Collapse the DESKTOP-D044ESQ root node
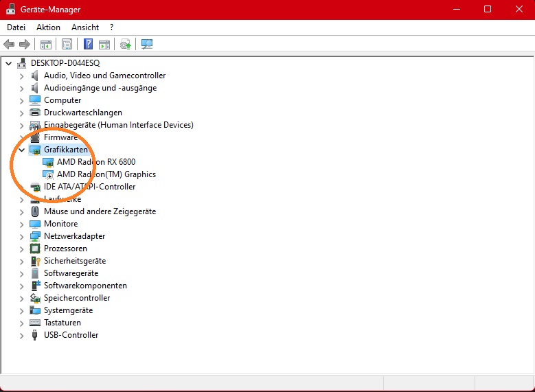Image resolution: width=535 pixels, height=392 pixels. pos(9,63)
